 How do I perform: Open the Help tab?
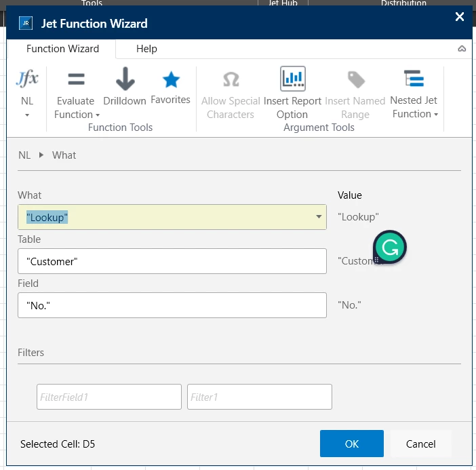point(146,49)
